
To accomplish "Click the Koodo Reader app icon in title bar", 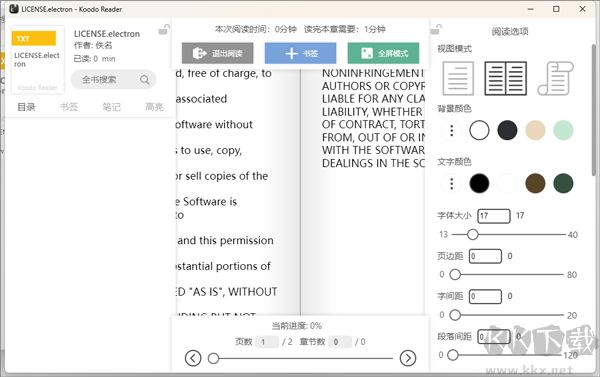I will 14,9.
